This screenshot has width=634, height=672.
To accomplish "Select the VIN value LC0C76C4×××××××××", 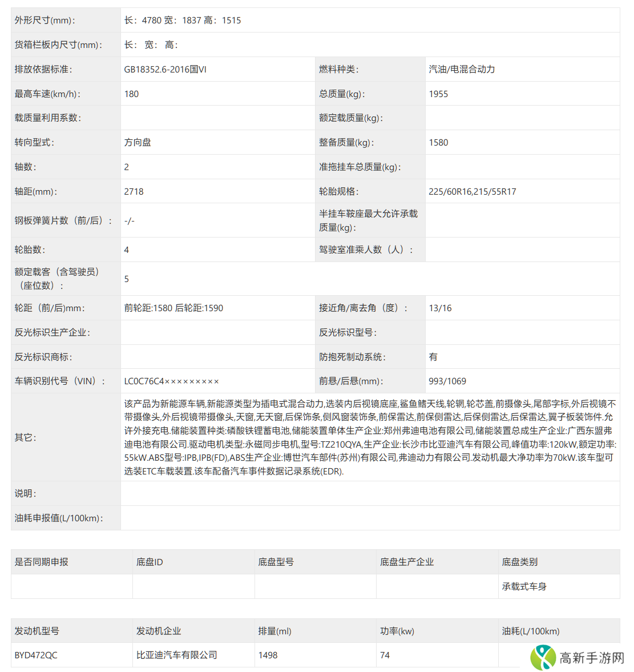I will click(171, 381).
